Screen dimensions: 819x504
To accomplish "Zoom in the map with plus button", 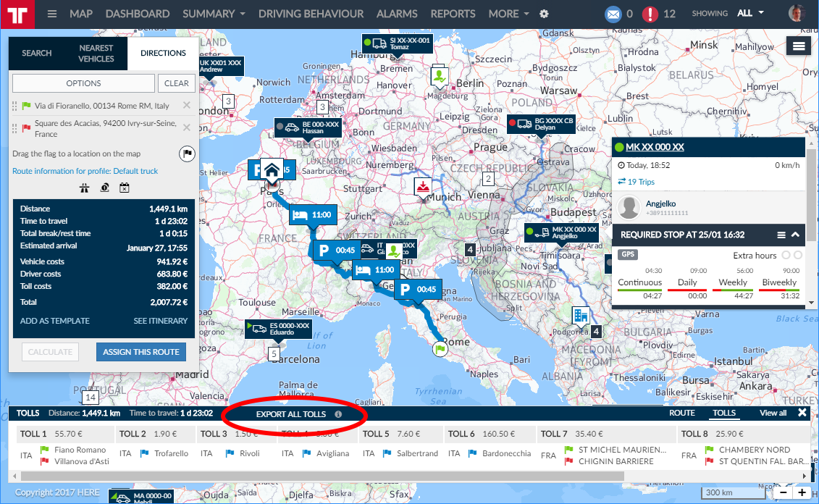I will click(802, 493).
